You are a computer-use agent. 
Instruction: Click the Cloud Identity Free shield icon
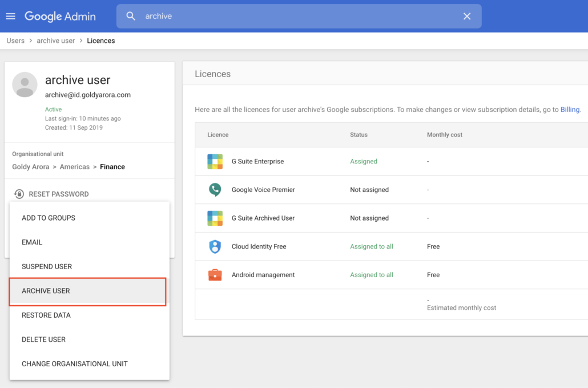[x=215, y=246]
